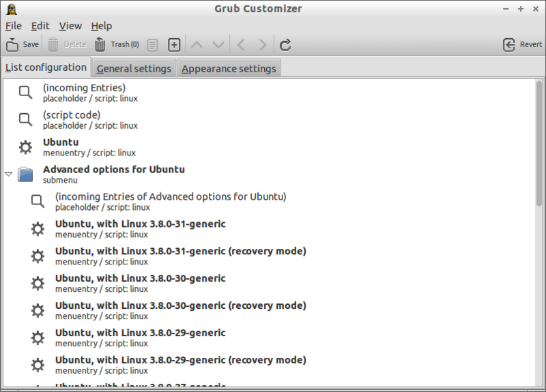Select Linux 3.8.0-31-generic (recovery mode) entry
The width and height of the screenshot is (546, 392).
coord(269,256)
